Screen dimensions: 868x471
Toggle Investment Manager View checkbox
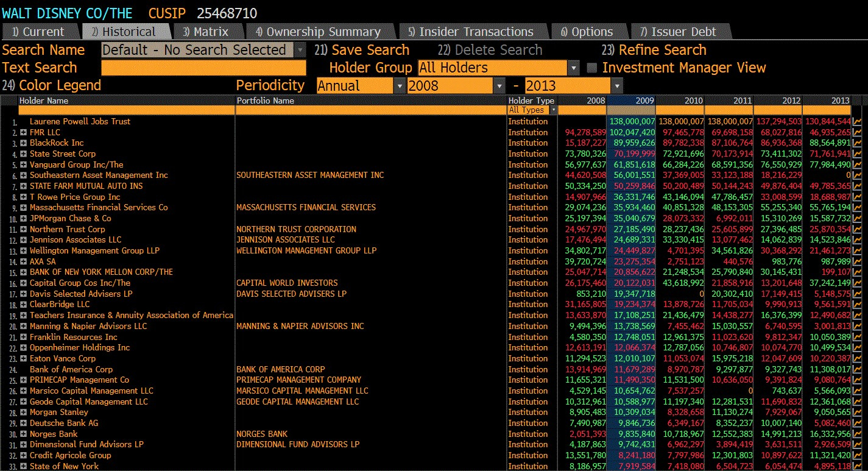coord(591,68)
